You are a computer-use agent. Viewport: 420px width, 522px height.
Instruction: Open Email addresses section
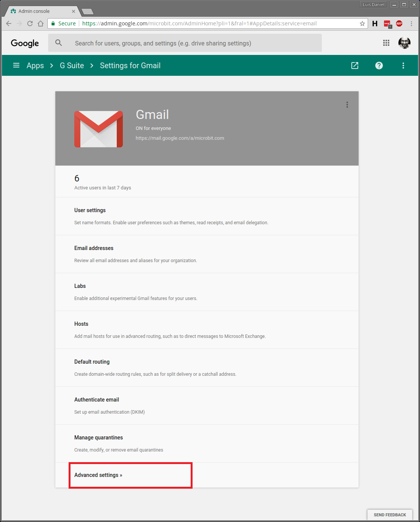pyautogui.click(x=207, y=254)
